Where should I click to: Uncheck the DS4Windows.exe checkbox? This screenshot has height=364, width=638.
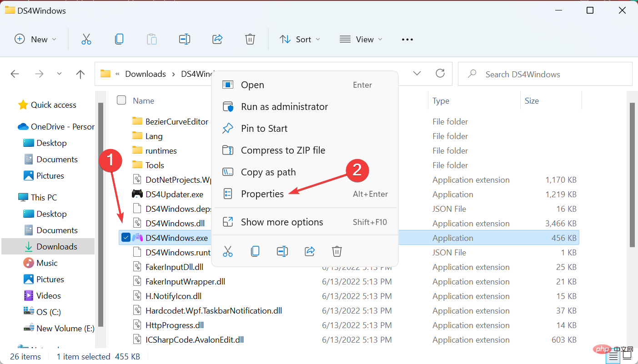point(126,238)
